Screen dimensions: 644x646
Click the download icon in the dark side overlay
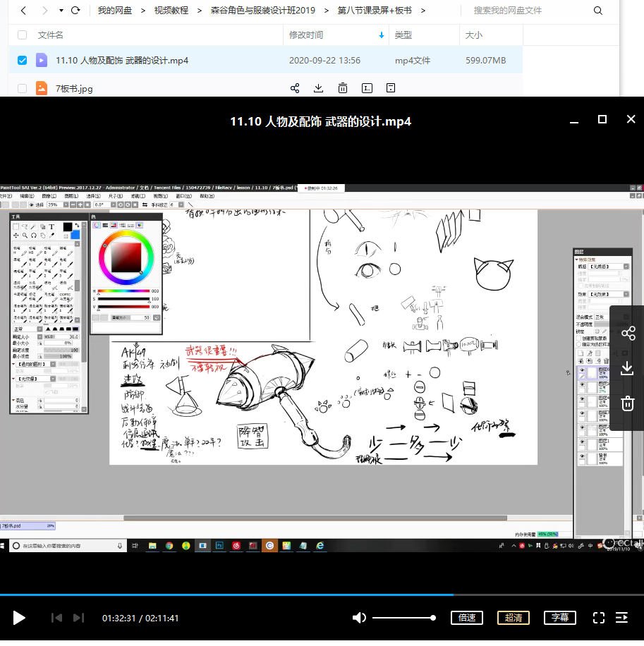tap(628, 368)
